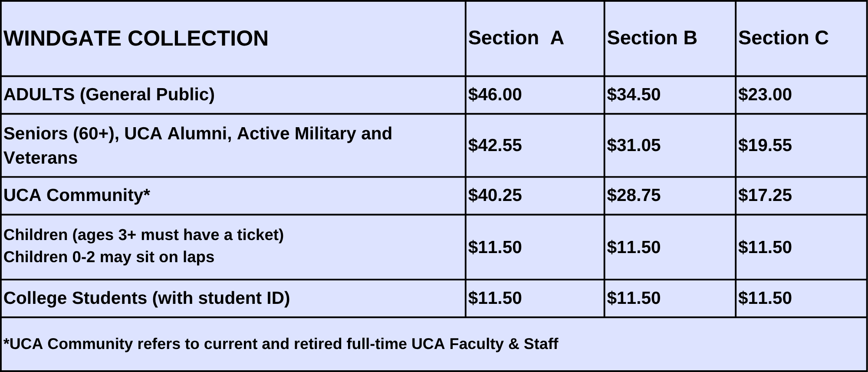Select the UCA Community* row label
Image resolution: width=868 pixels, height=372 pixels.
click(77, 195)
